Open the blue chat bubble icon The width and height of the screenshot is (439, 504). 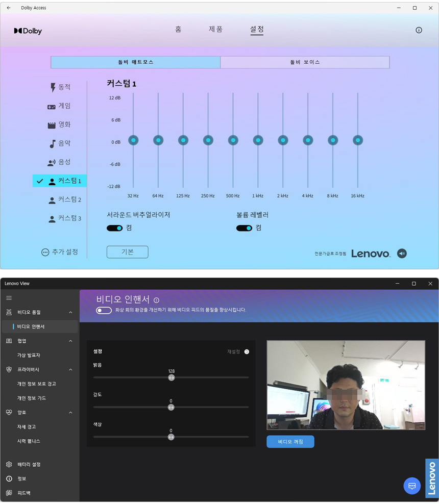point(412,486)
